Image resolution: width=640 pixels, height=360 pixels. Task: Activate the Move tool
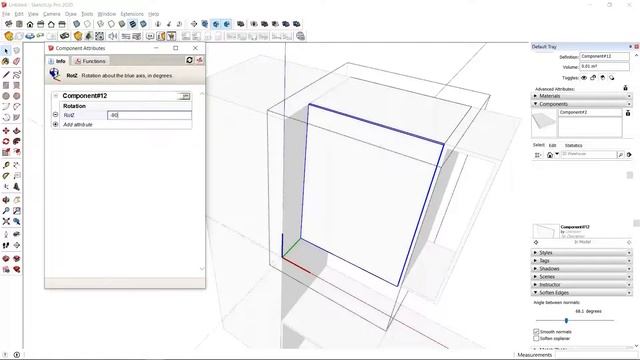tap(6, 131)
